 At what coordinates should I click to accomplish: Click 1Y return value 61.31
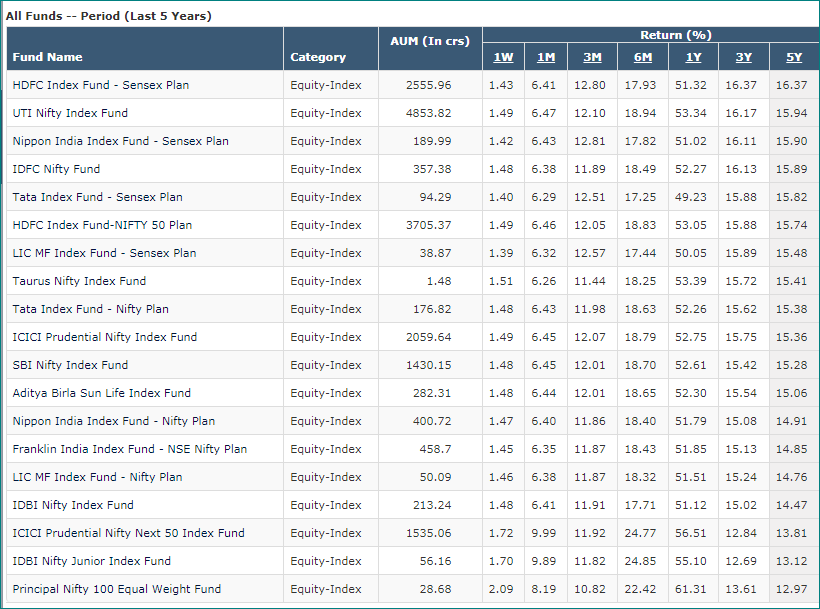690,589
